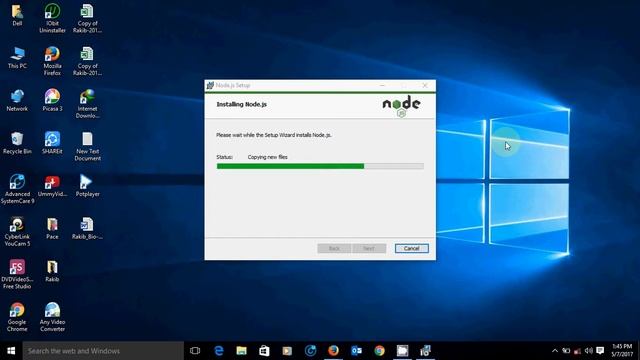This screenshot has width=640, height=360.
Task: Open Google Chrome from the taskbar
Action: click(x=380, y=351)
